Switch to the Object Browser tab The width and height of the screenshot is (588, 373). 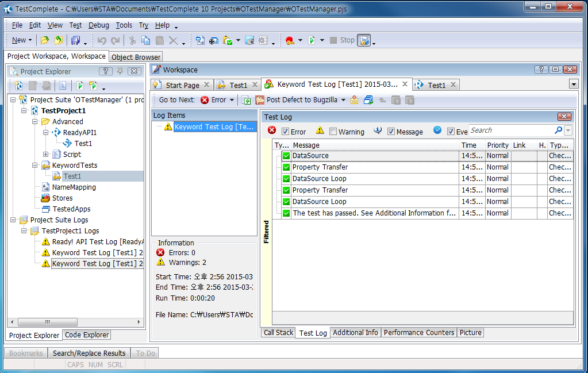[x=136, y=57]
